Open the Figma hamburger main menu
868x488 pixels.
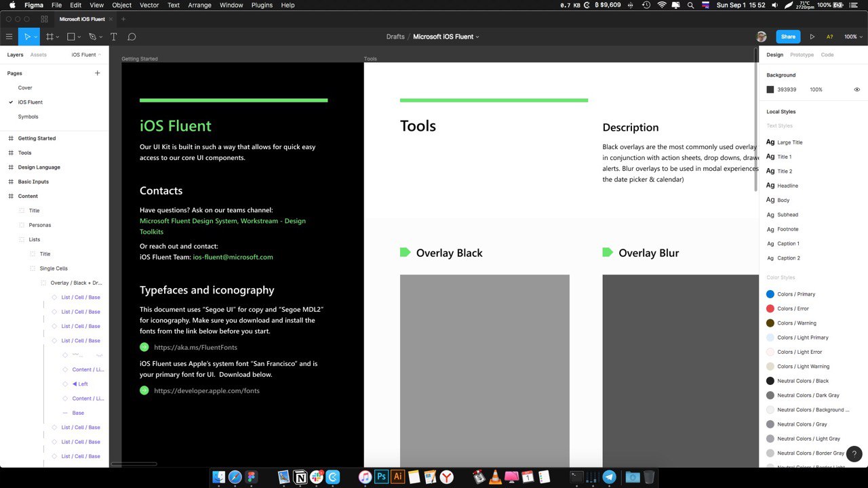pyautogui.click(x=9, y=37)
